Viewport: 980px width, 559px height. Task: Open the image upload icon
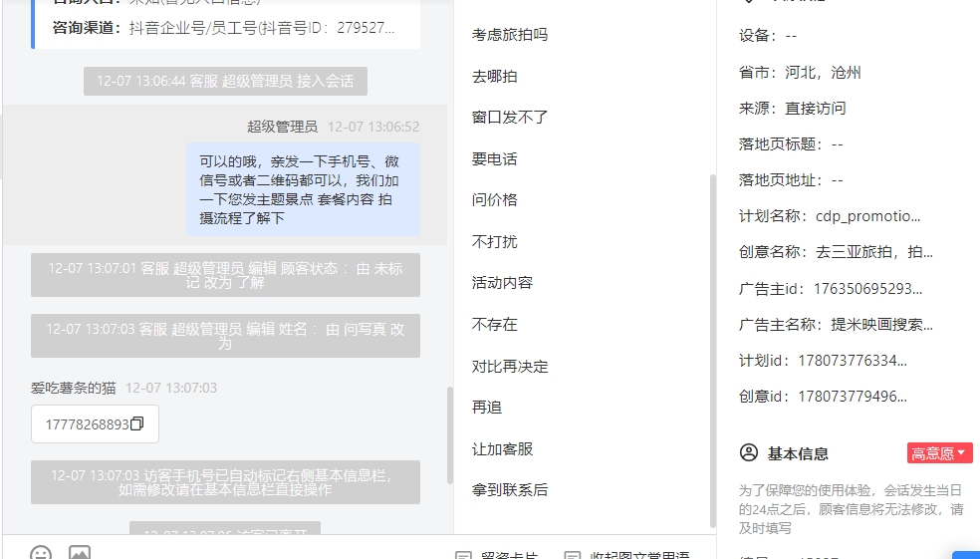point(80,553)
